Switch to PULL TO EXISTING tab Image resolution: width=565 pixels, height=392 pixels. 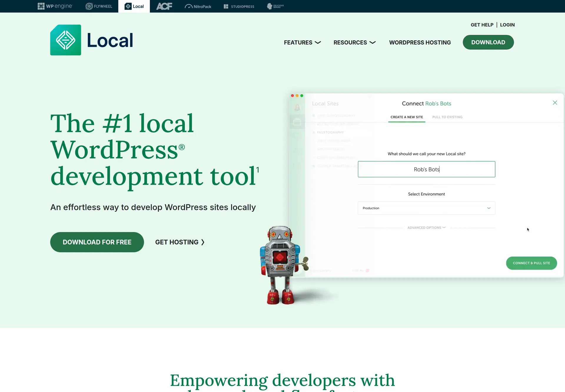click(x=447, y=117)
